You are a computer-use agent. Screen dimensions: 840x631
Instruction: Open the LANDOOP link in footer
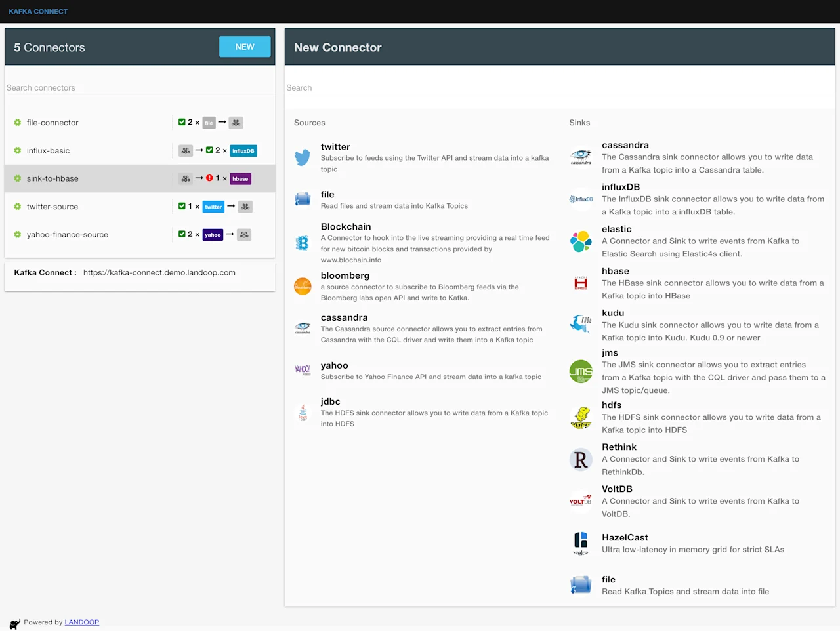pyautogui.click(x=82, y=622)
